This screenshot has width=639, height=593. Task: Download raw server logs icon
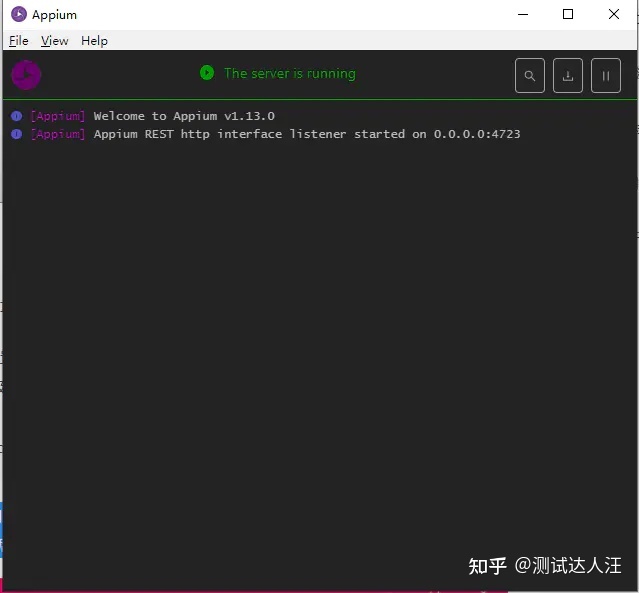pos(568,76)
